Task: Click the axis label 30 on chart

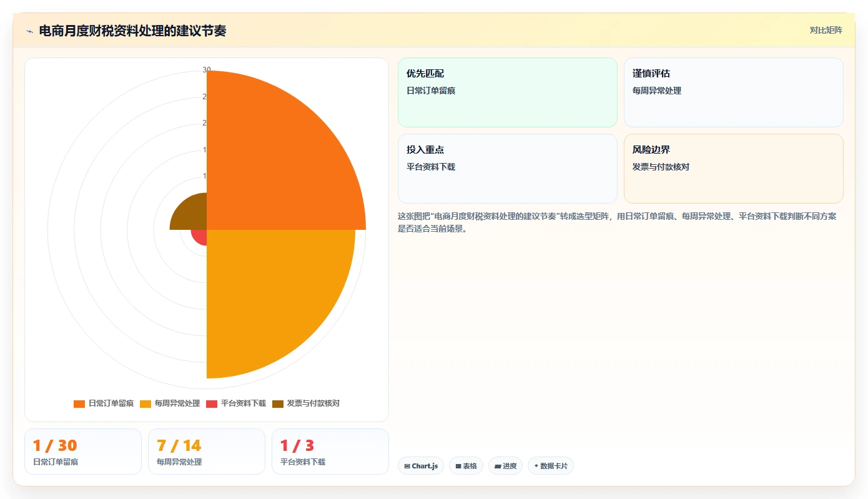Action: [x=206, y=70]
